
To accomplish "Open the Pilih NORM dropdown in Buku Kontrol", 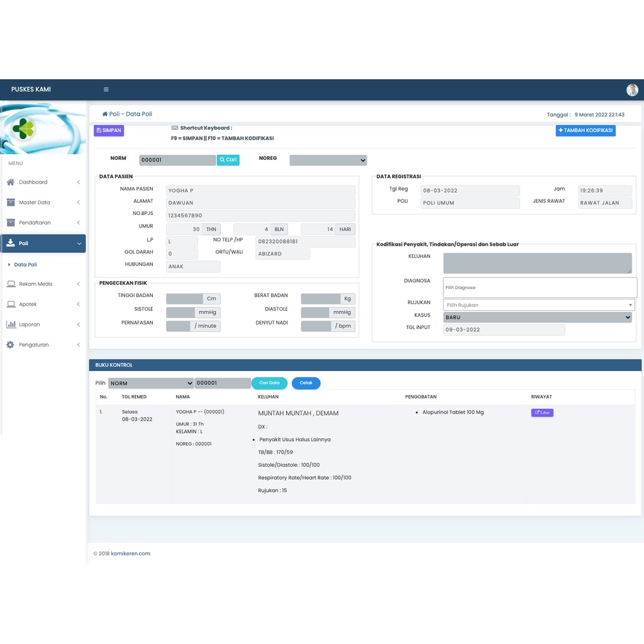I will pyautogui.click(x=151, y=383).
